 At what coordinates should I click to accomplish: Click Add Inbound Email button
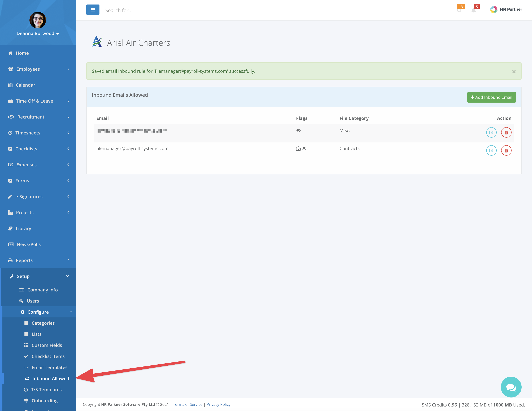coord(491,97)
